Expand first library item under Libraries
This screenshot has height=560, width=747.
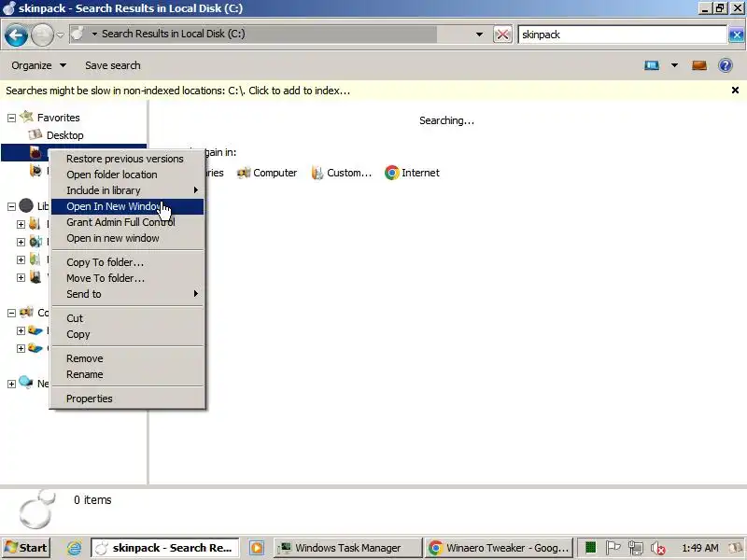pos(21,224)
